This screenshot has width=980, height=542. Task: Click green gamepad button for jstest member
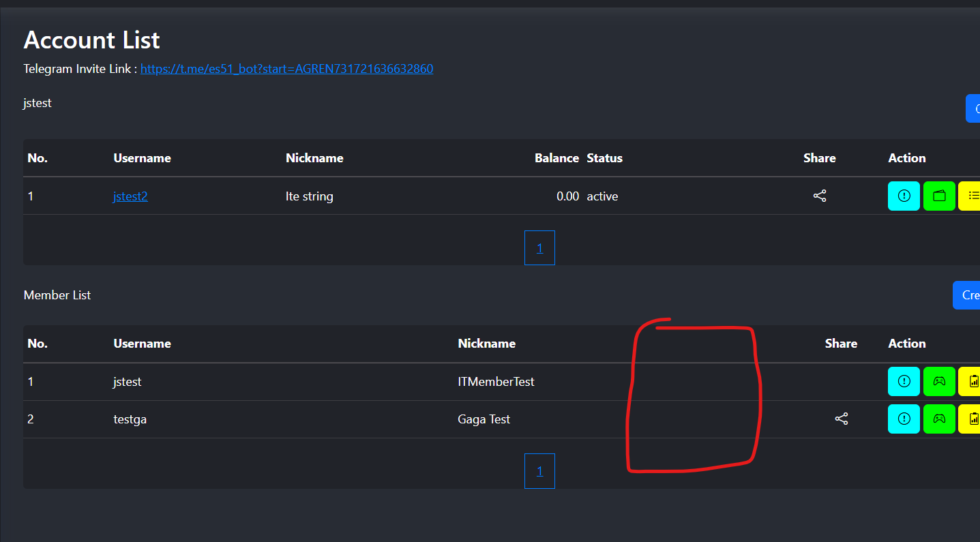click(939, 382)
